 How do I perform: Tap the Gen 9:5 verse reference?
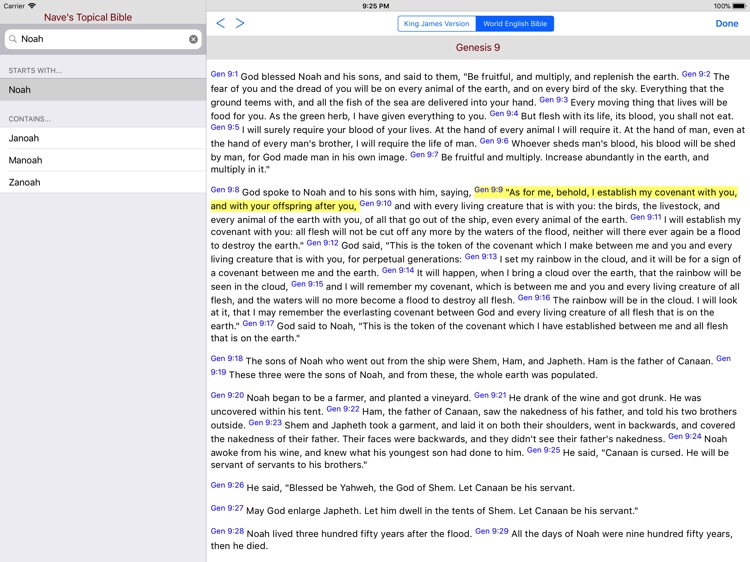pyautogui.click(x=225, y=127)
